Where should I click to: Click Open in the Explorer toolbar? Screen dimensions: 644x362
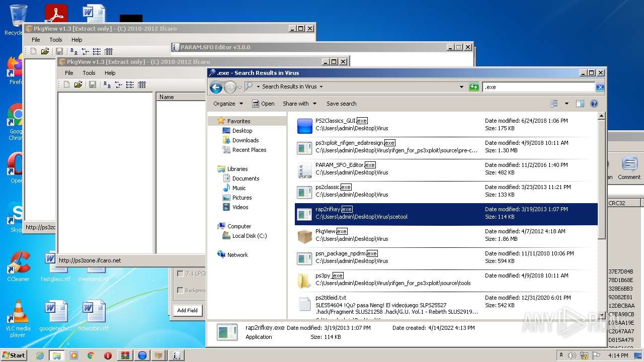(263, 104)
